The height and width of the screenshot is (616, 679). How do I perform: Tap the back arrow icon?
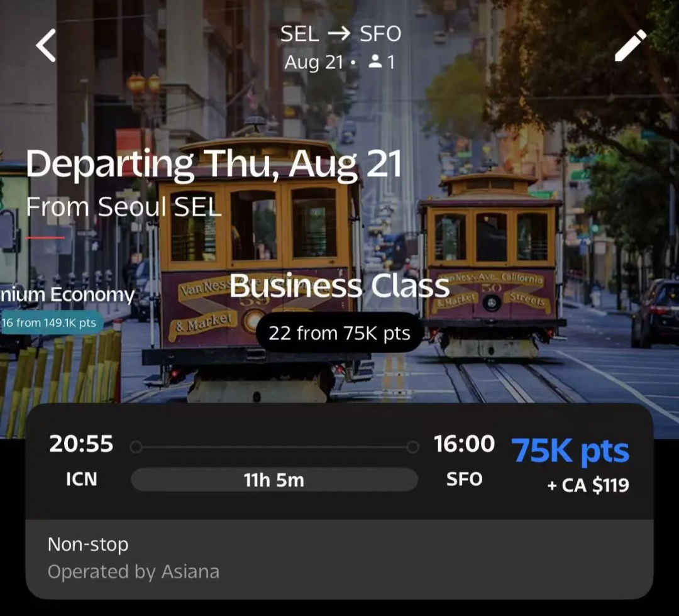click(46, 46)
